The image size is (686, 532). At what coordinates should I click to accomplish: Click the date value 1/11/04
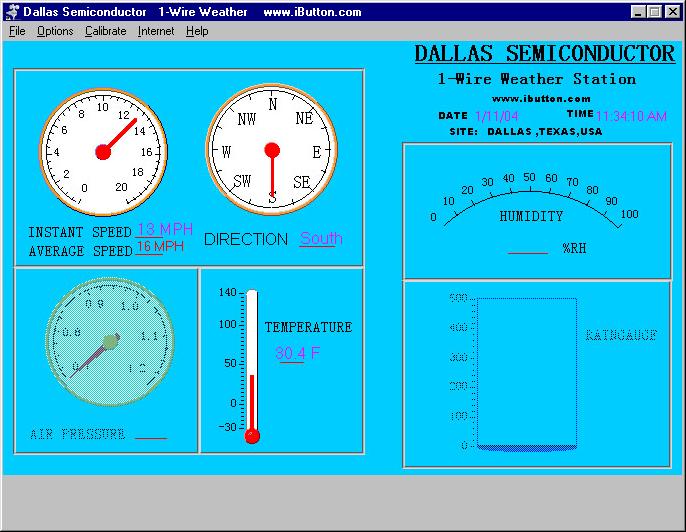497,116
